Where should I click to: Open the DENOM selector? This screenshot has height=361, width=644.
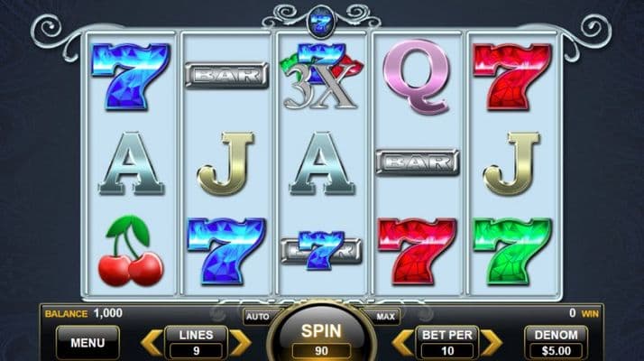click(557, 342)
